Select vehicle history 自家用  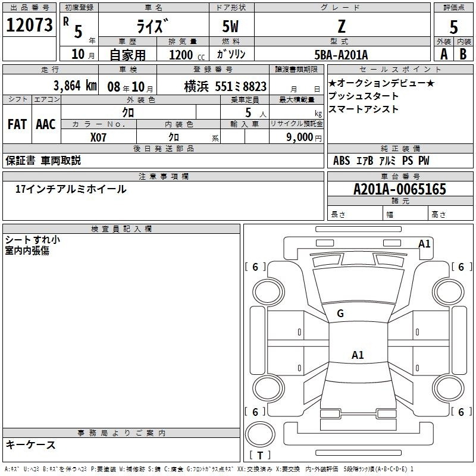tap(127, 55)
